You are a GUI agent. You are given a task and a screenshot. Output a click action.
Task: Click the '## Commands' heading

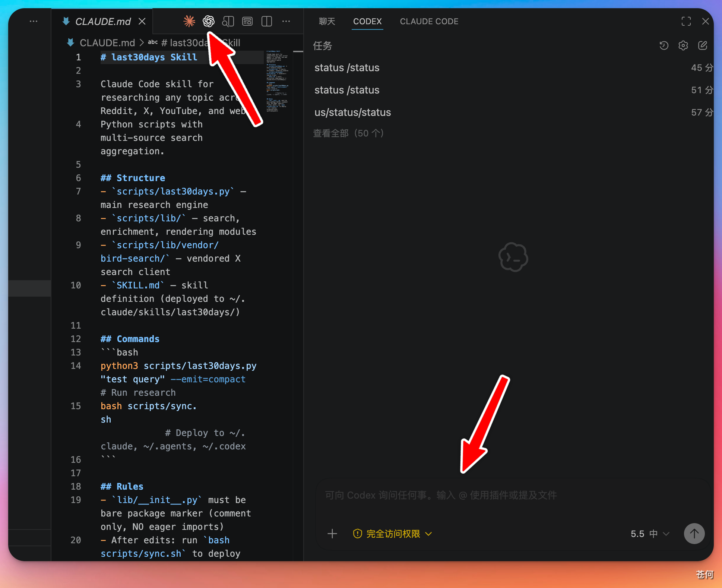[130, 339]
